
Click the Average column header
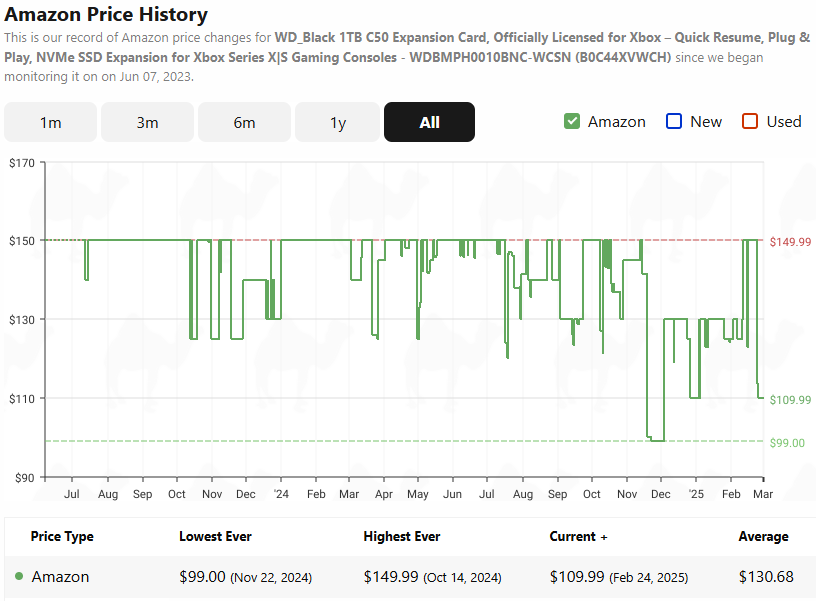coord(763,536)
